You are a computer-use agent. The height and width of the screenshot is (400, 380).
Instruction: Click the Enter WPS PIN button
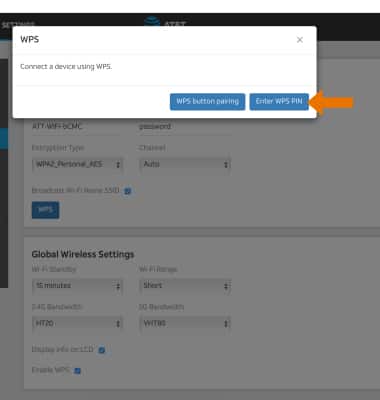pos(279,101)
